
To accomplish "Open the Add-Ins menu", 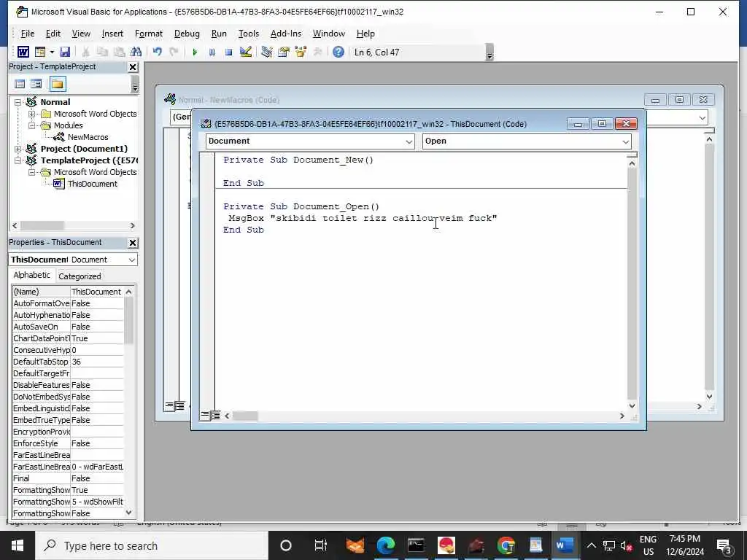I will 286,34.
